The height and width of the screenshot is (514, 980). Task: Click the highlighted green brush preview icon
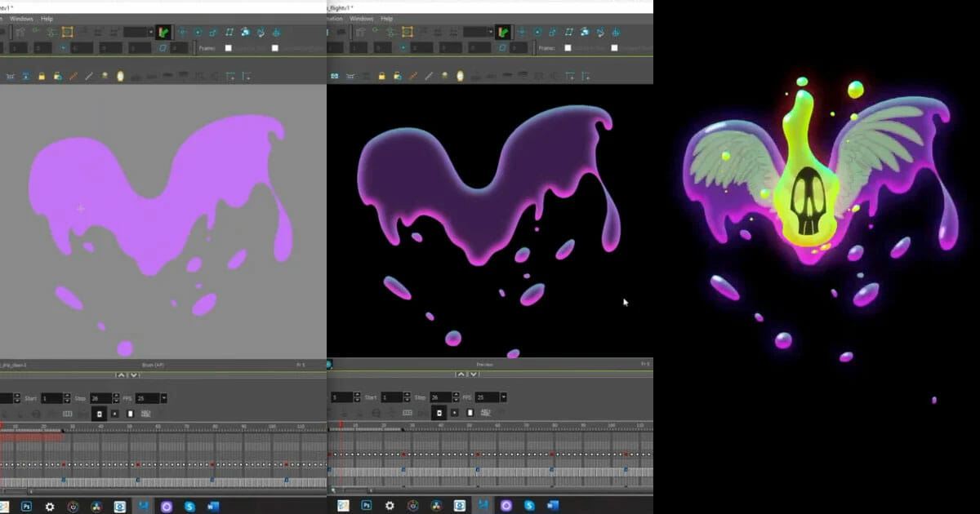pyautogui.click(x=163, y=32)
